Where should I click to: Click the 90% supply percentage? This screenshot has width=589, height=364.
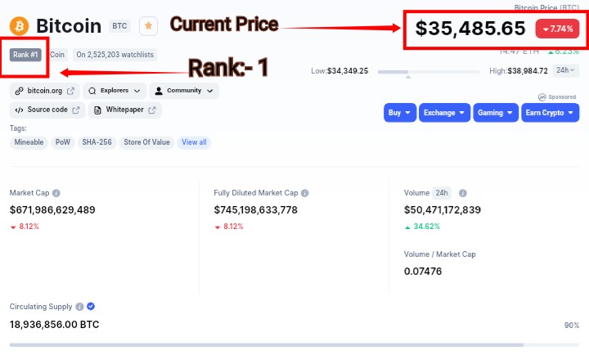[x=572, y=326]
